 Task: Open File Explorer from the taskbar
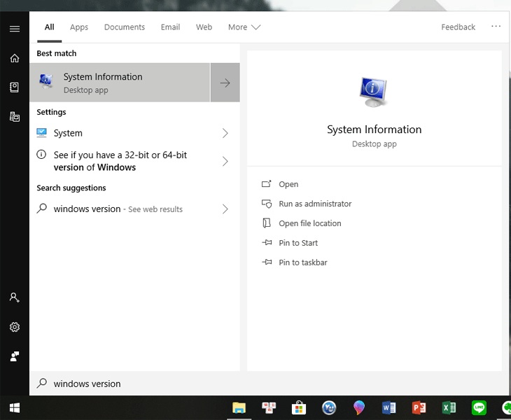tap(239, 407)
